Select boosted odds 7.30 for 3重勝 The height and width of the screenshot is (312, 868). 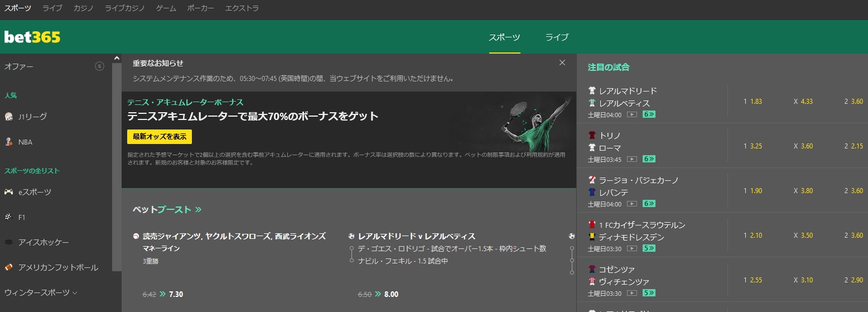[x=176, y=294]
